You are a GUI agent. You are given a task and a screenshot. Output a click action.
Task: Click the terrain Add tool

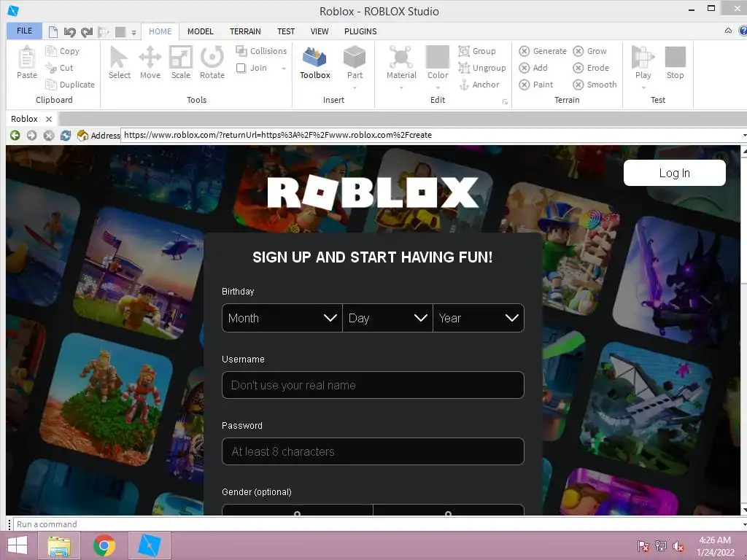tap(533, 68)
